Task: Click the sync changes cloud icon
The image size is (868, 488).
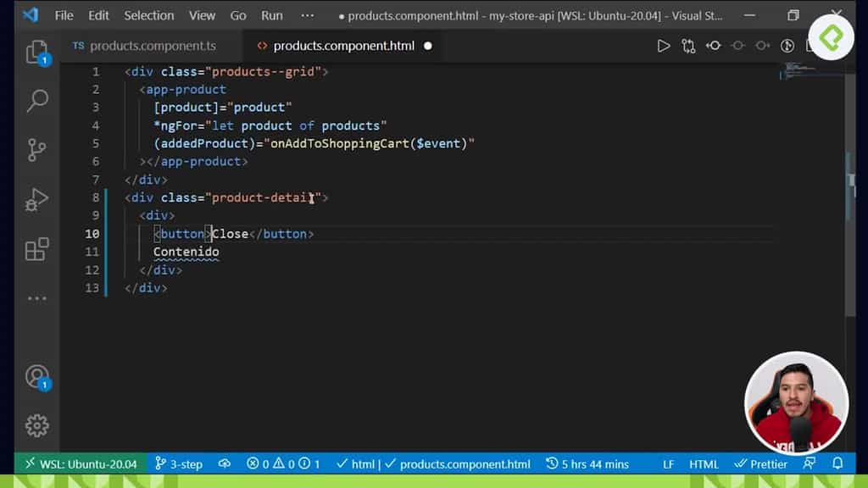Action: click(225, 463)
